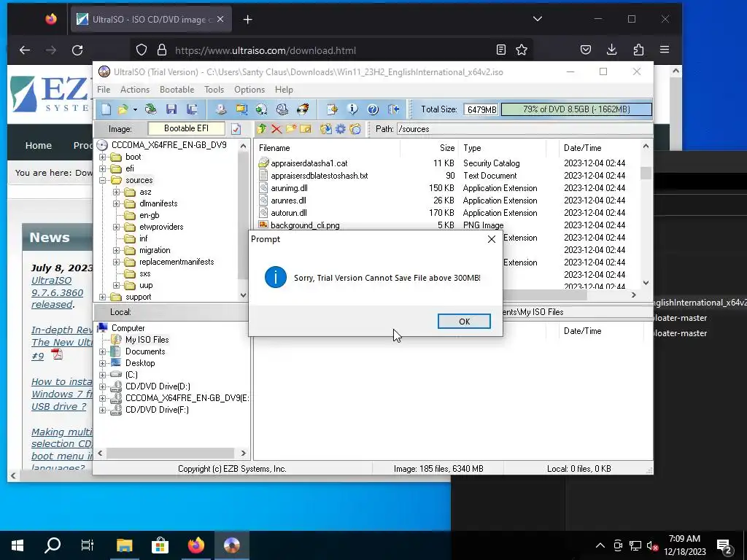The width and height of the screenshot is (747, 560).
Task: Open the Bootable menu
Action: point(177,90)
